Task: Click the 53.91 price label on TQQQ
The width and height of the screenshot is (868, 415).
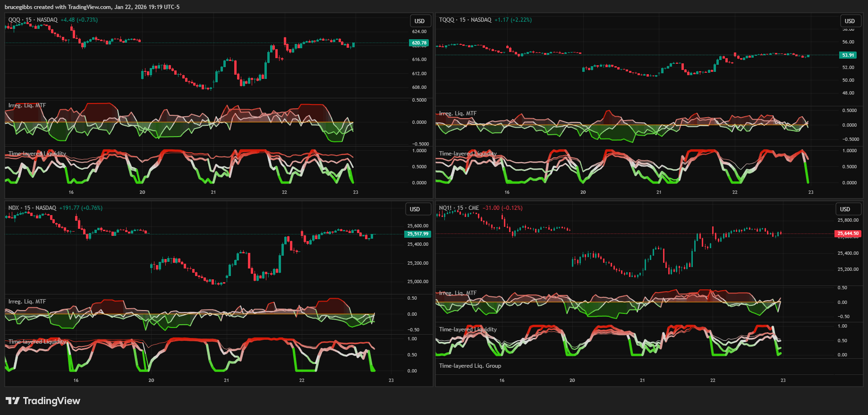Action: [848, 55]
